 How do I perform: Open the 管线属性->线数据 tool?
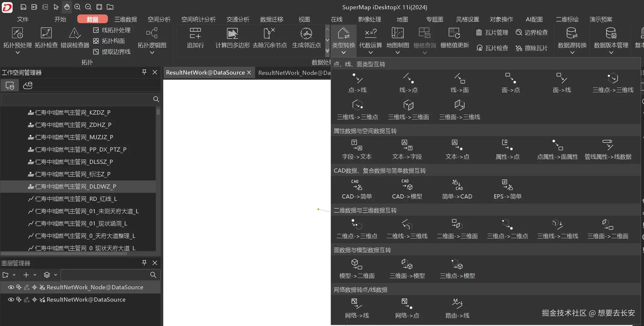[608, 149]
